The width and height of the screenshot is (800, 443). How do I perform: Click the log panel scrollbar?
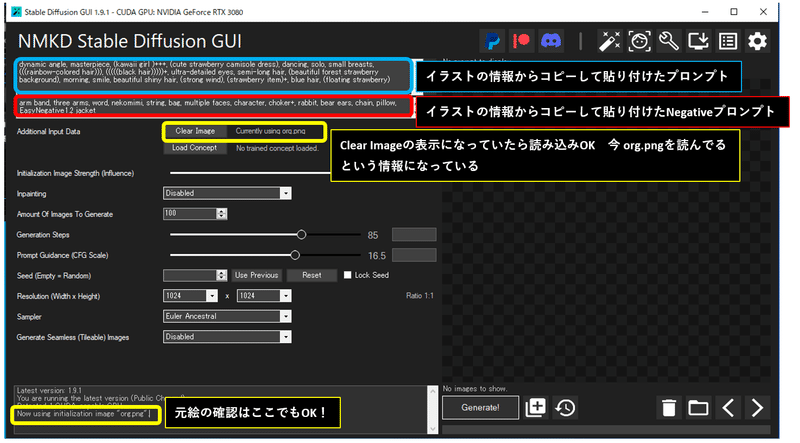tap(433, 410)
